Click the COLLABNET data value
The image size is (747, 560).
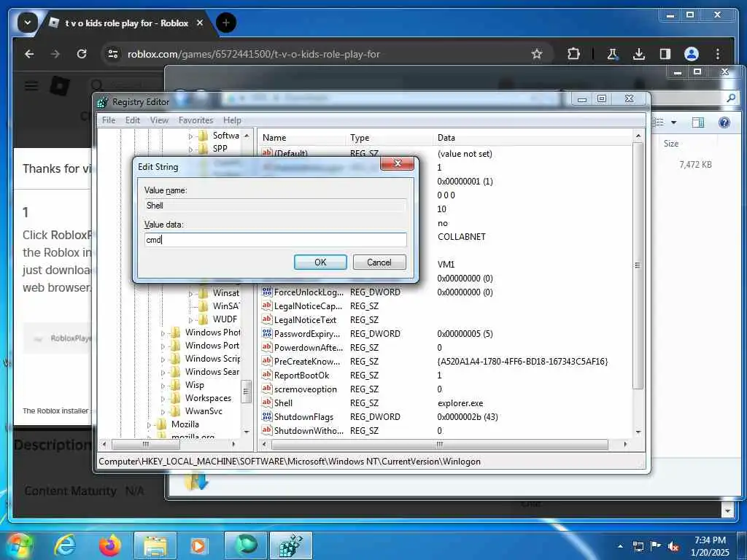pyautogui.click(x=461, y=237)
